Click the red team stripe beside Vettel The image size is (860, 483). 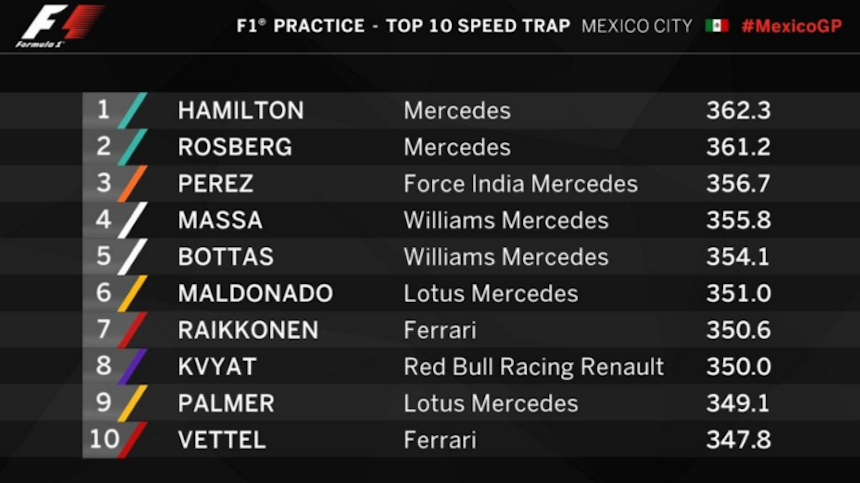133,440
